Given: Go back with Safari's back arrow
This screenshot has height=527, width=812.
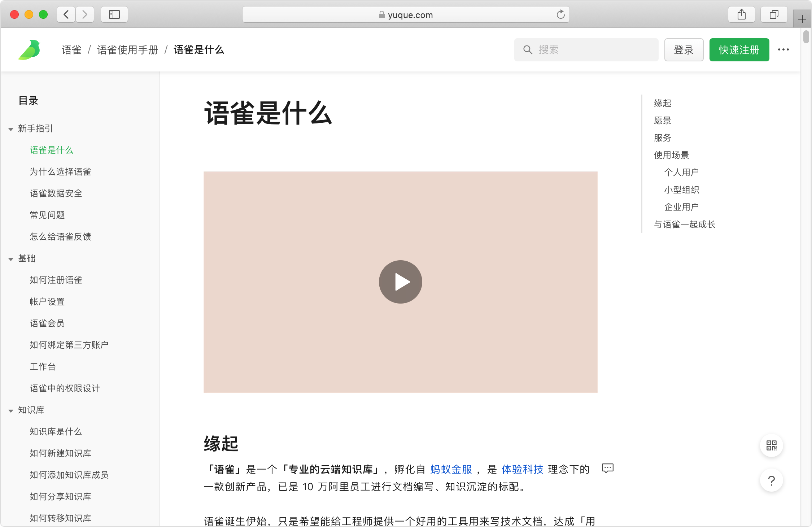Looking at the screenshot, I should (x=66, y=14).
